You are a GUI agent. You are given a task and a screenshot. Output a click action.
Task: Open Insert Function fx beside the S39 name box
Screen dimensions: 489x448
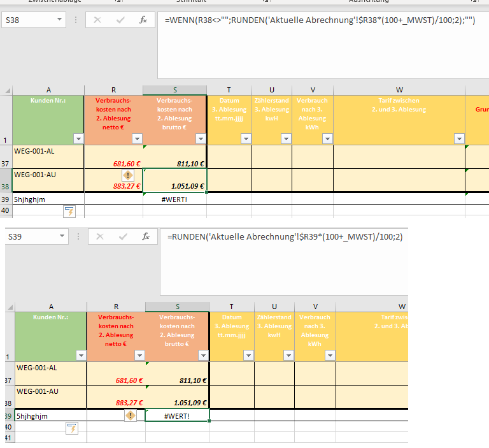[x=146, y=236]
